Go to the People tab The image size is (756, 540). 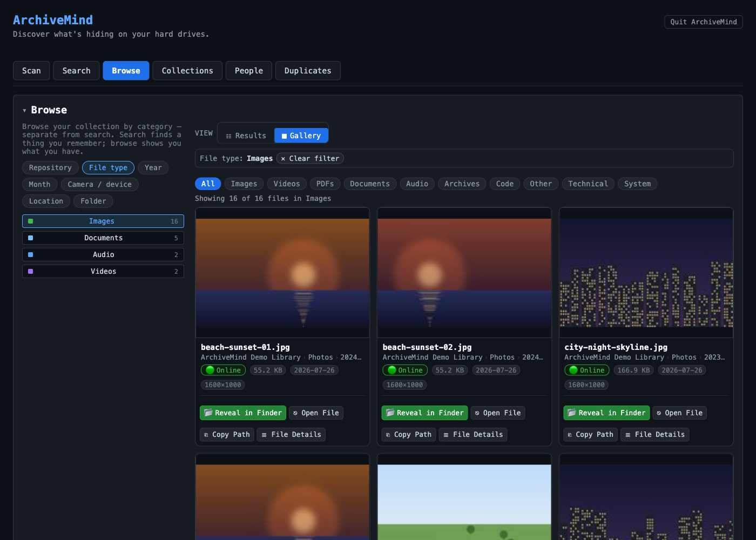[249, 71]
